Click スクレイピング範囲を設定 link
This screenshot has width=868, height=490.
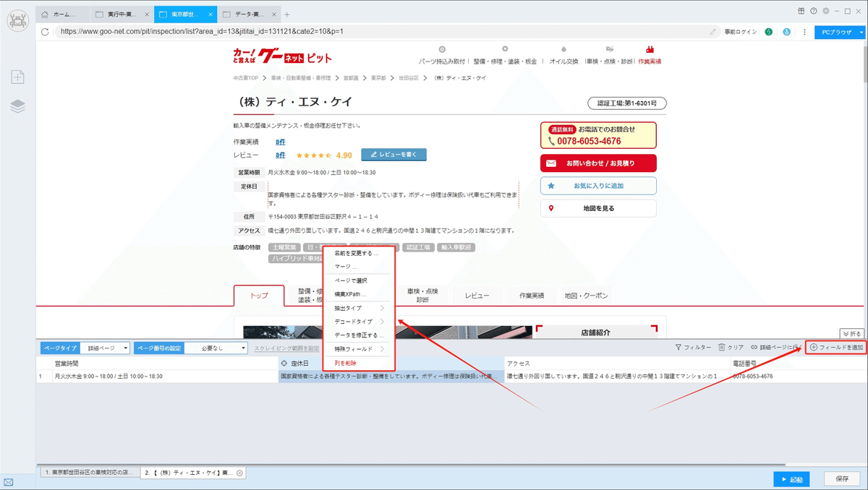286,348
